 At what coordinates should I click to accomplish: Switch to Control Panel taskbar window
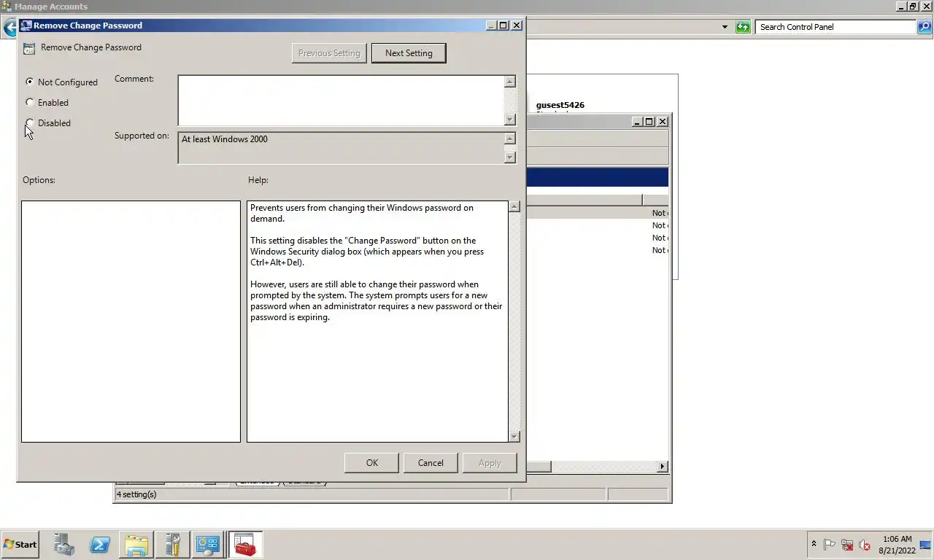click(208, 545)
